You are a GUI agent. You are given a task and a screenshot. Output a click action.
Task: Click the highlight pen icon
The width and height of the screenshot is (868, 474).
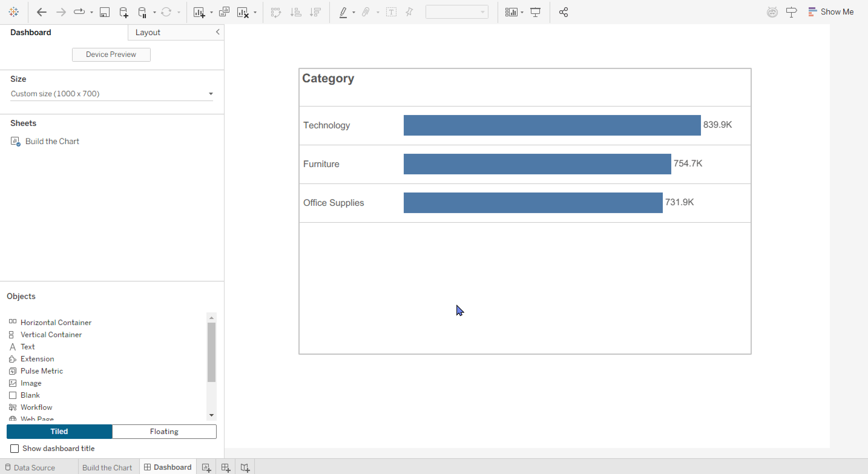pyautogui.click(x=343, y=12)
